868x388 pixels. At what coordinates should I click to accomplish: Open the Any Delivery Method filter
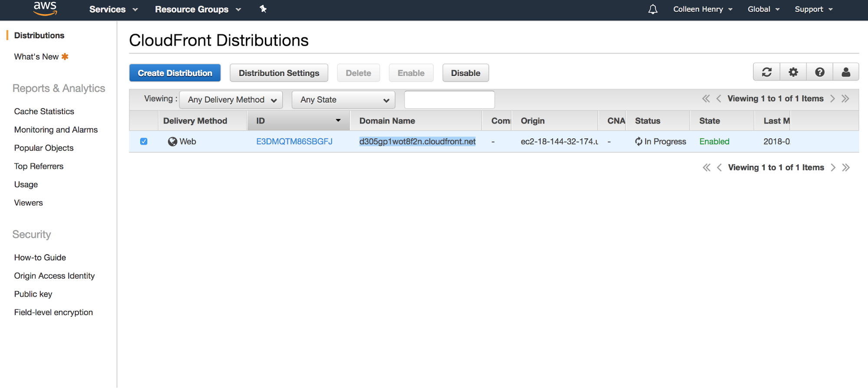[x=231, y=100]
